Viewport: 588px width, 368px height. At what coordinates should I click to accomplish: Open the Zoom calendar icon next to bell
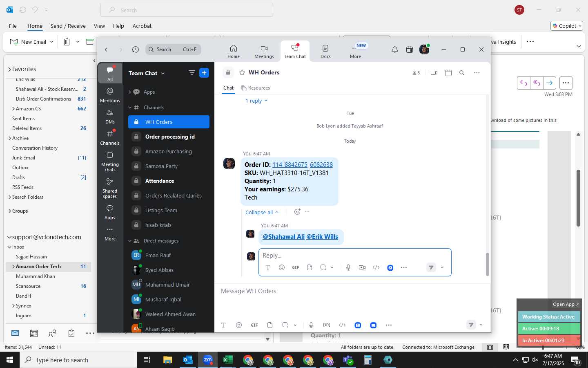tap(410, 49)
